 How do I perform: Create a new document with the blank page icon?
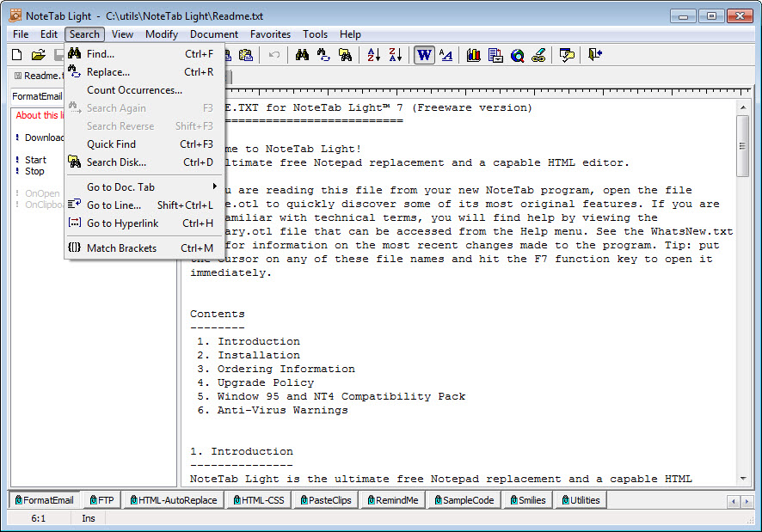[17, 55]
